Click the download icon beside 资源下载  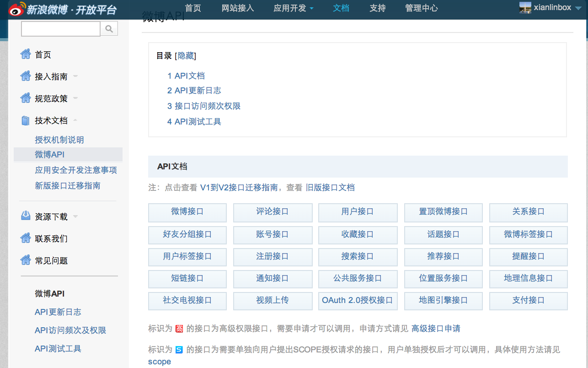coord(26,216)
